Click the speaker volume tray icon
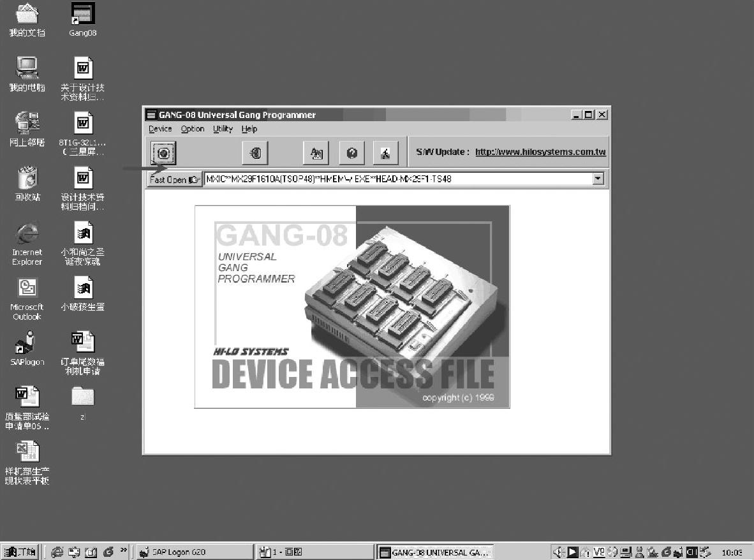The image size is (754, 560). click(x=558, y=552)
